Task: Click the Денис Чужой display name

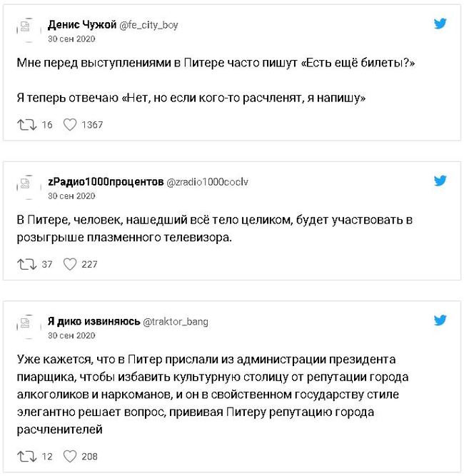Action: (x=81, y=25)
